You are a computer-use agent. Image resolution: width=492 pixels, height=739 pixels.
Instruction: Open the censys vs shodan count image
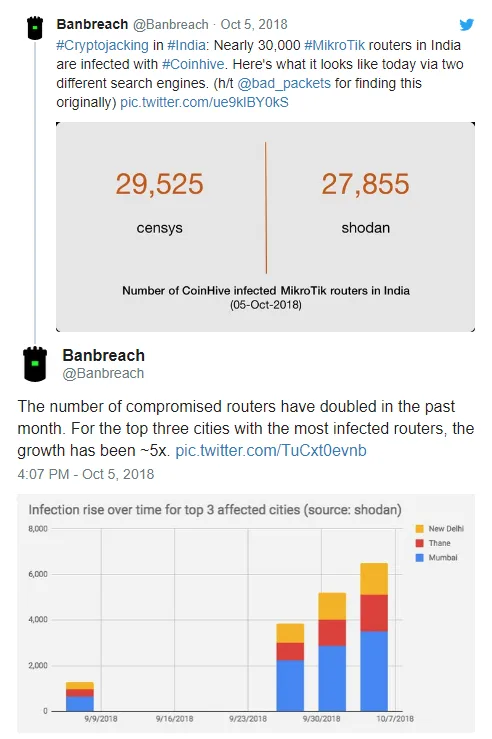265,227
